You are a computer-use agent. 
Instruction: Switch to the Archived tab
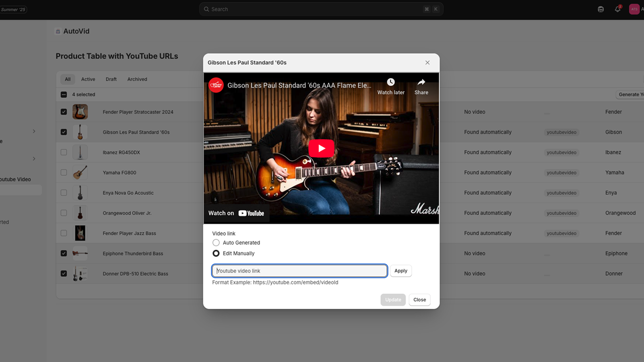click(x=137, y=79)
